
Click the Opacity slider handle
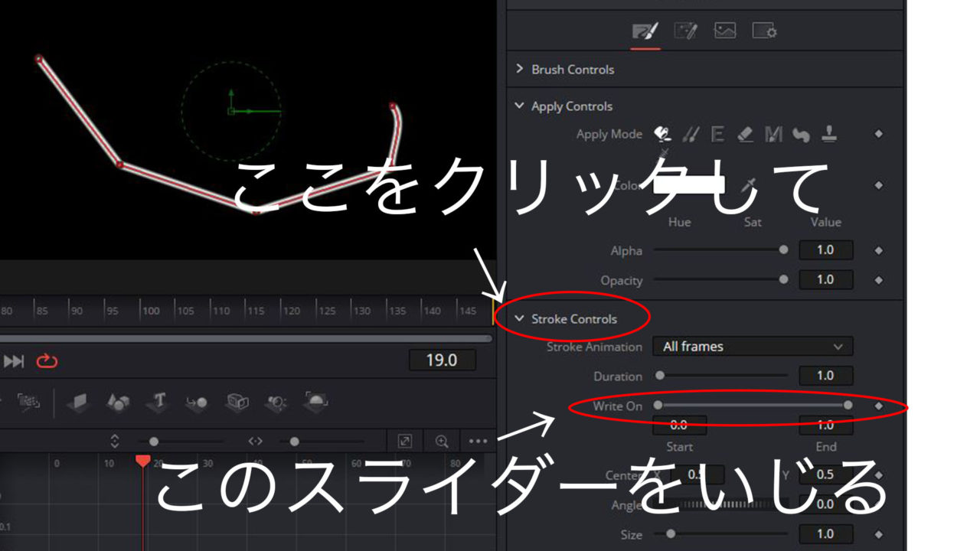[783, 279]
